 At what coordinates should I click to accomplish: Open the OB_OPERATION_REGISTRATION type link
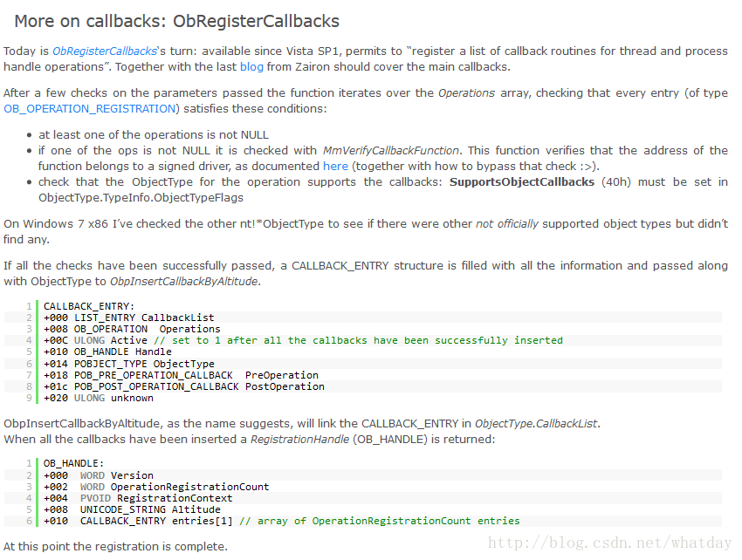click(90, 109)
